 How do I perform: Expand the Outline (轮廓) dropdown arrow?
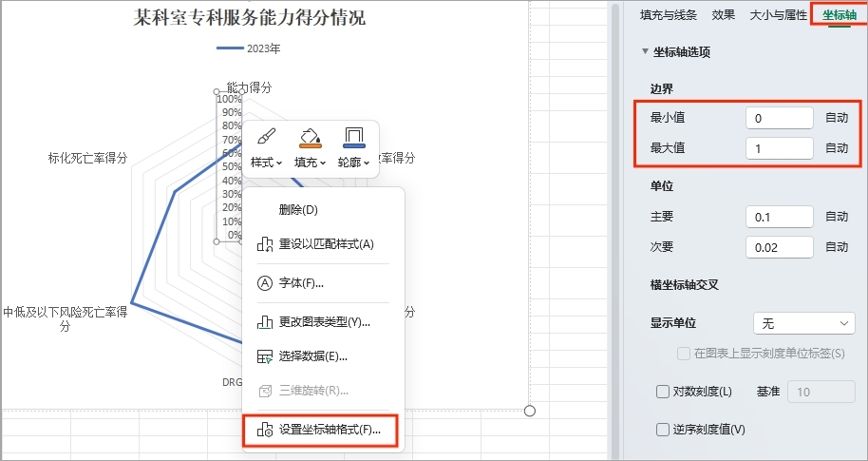coord(368,163)
